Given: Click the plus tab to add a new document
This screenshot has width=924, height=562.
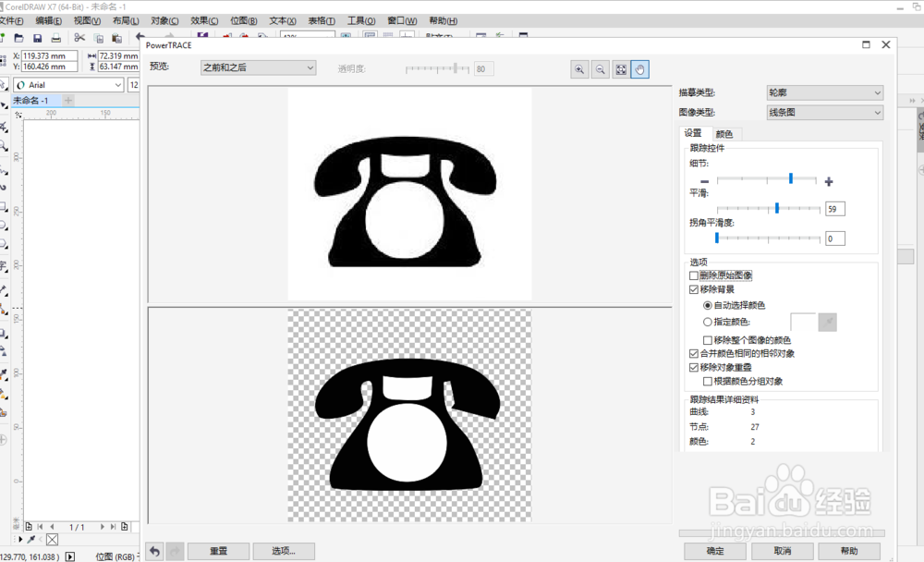Looking at the screenshot, I should (68, 100).
